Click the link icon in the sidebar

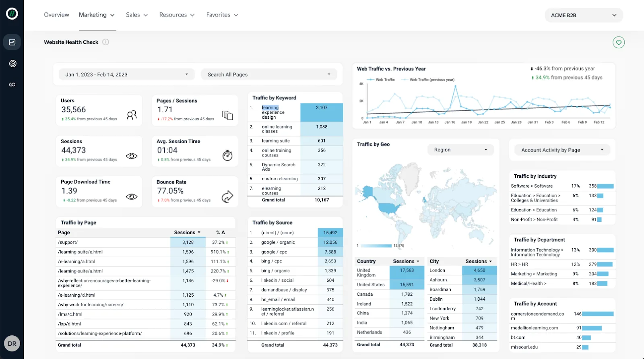tap(12, 85)
